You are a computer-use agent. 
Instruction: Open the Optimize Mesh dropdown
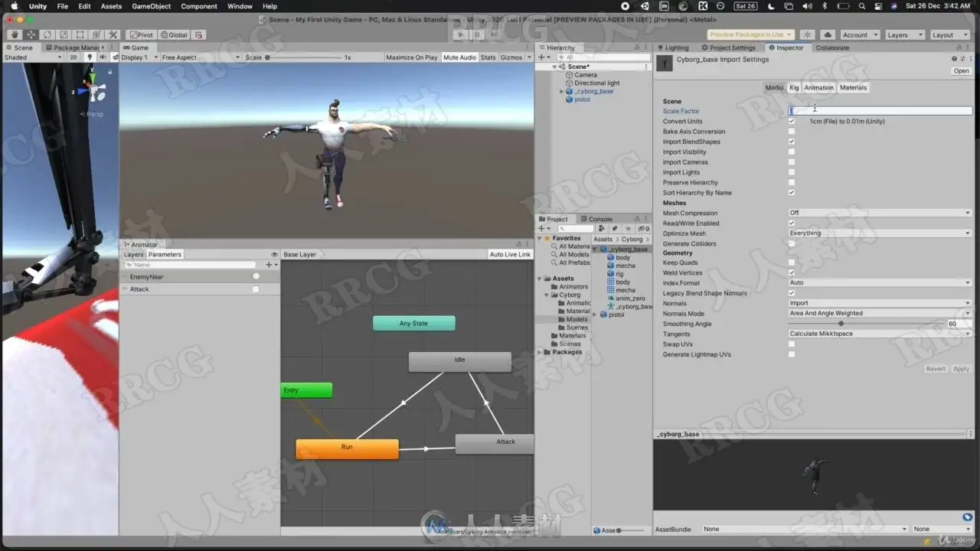point(880,233)
